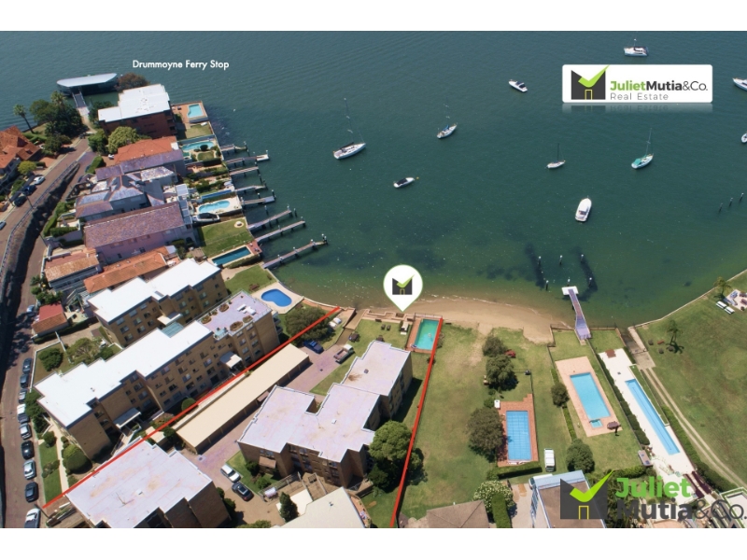Click the brick-bordered blue pool on the lawn

click(x=518, y=436)
